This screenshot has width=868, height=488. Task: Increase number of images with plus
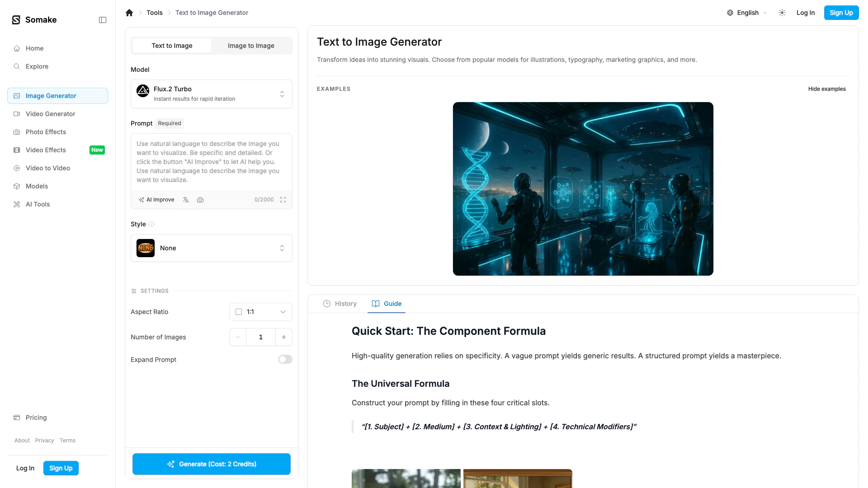pyautogui.click(x=283, y=337)
